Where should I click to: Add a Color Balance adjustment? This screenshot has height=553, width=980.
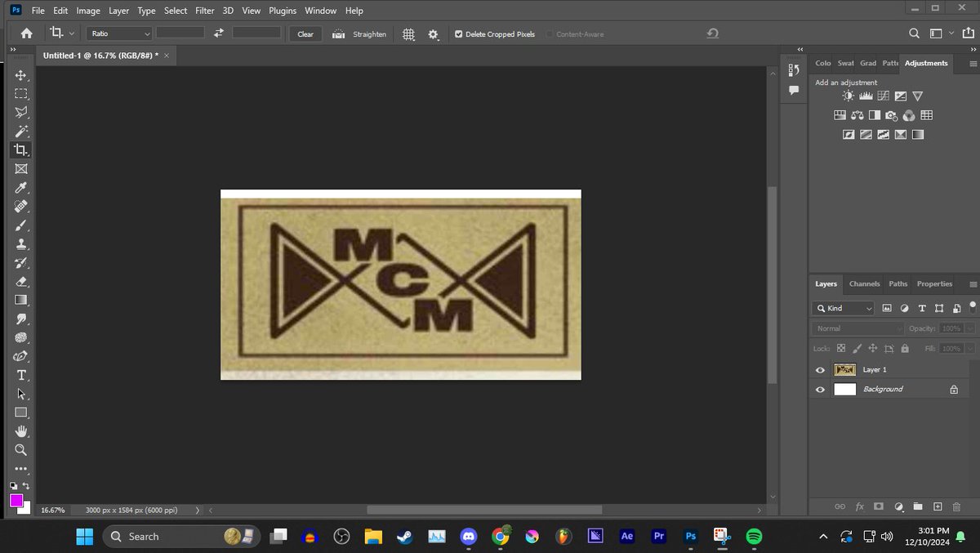pyautogui.click(x=857, y=115)
